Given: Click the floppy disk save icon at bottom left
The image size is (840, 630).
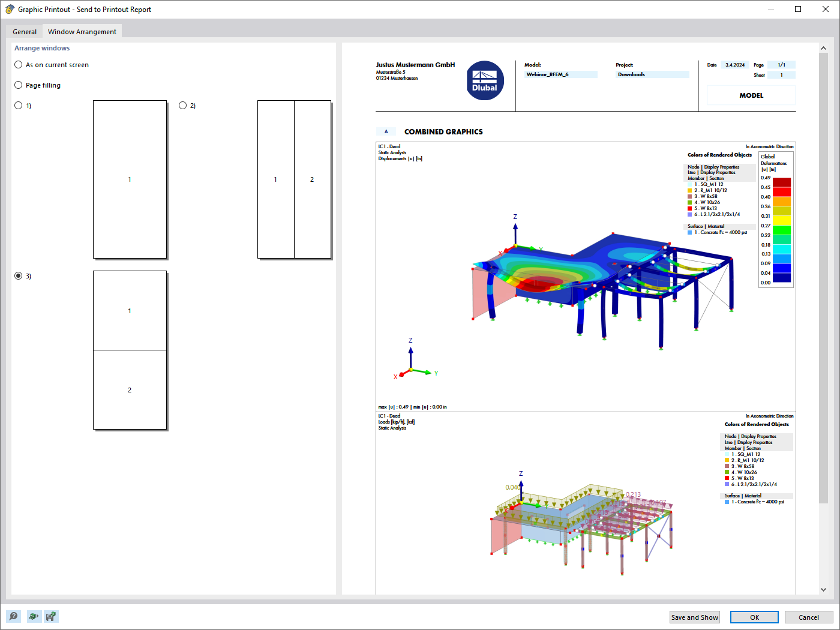Looking at the screenshot, I should [x=52, y=616].
